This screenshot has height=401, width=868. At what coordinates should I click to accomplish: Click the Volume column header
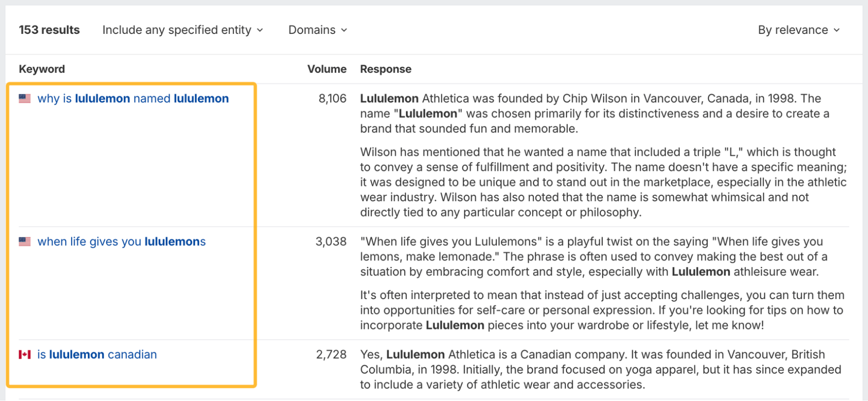(x=327, y=69)
